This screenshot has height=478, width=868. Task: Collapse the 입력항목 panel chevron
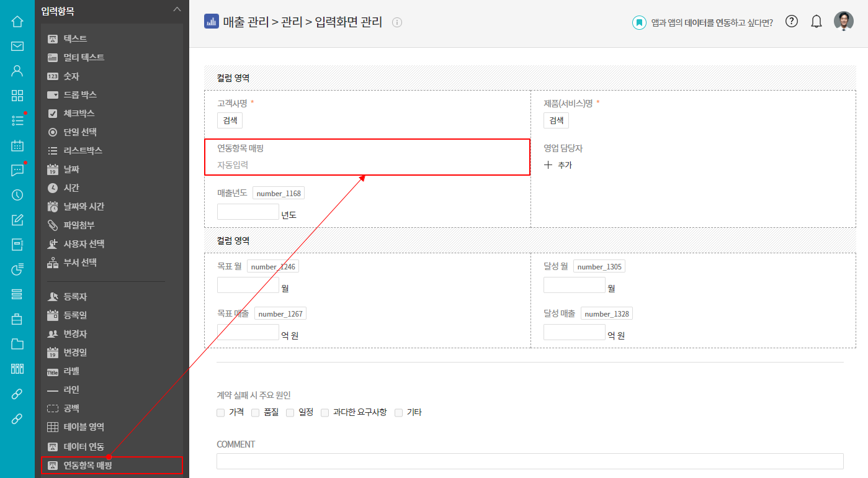pyautogui.click(x=177, y=9)
